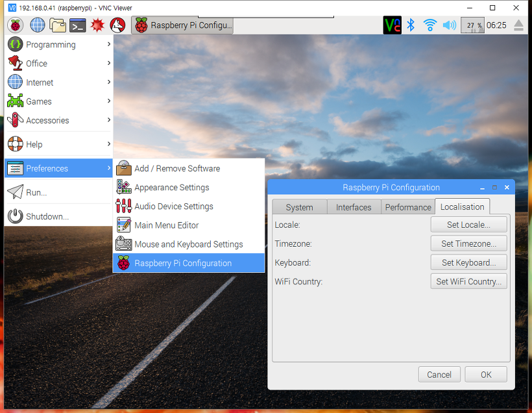Choose Shutdown... from the main menu
Image resolution: width=532 pixels, height=413 pixels.
pyautogui.click(x=58, y=216)
